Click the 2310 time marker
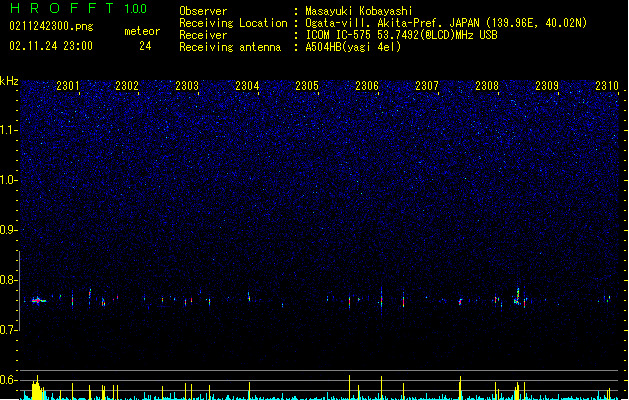Viewport: 629px width, 400px height. (607, 86)
